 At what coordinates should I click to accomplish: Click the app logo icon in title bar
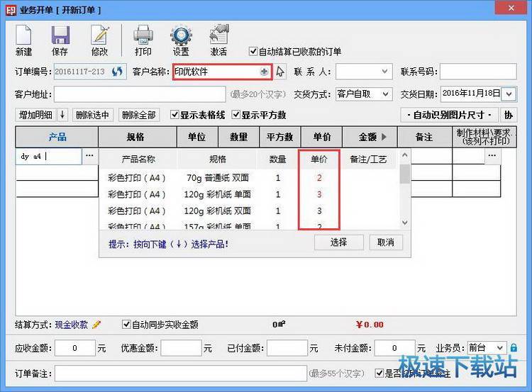coord(11,10)
